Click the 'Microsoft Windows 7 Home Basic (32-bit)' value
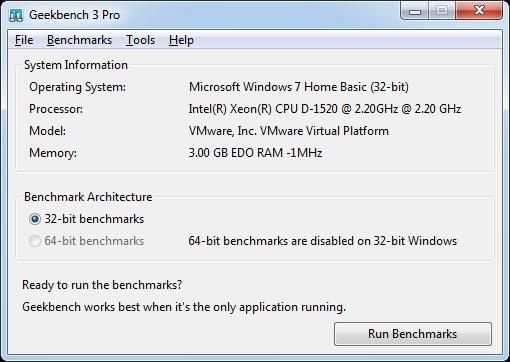 299,87
